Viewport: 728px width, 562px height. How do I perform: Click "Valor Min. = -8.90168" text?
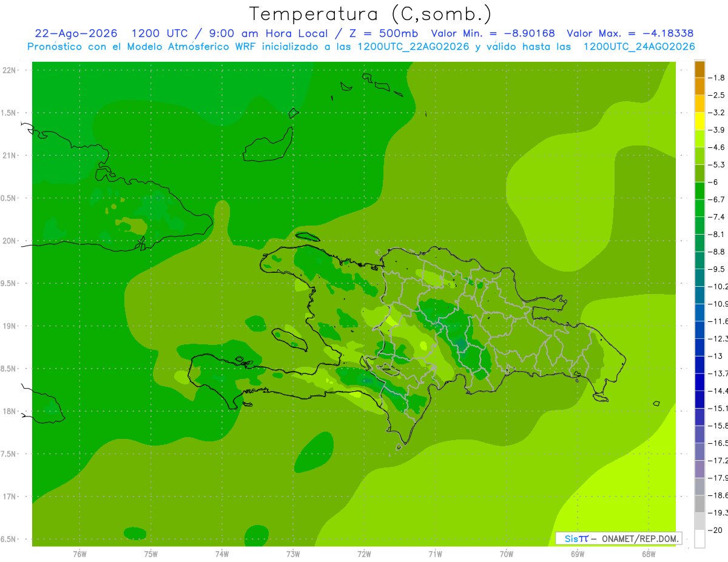[x=493, y=33]
